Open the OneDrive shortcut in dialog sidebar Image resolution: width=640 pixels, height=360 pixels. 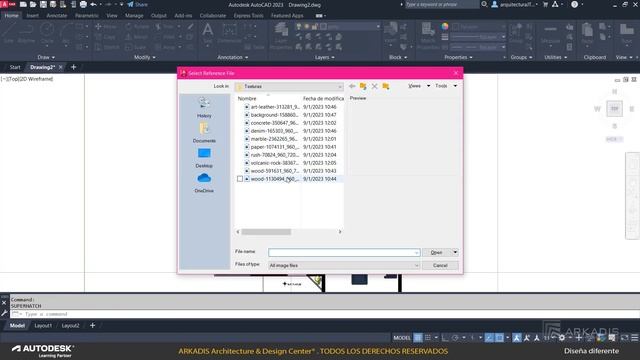click(x=204, y=182)
